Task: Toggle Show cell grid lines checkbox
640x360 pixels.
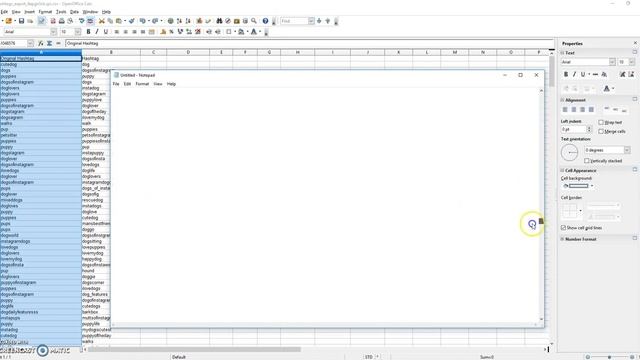Action: [563, 228]
